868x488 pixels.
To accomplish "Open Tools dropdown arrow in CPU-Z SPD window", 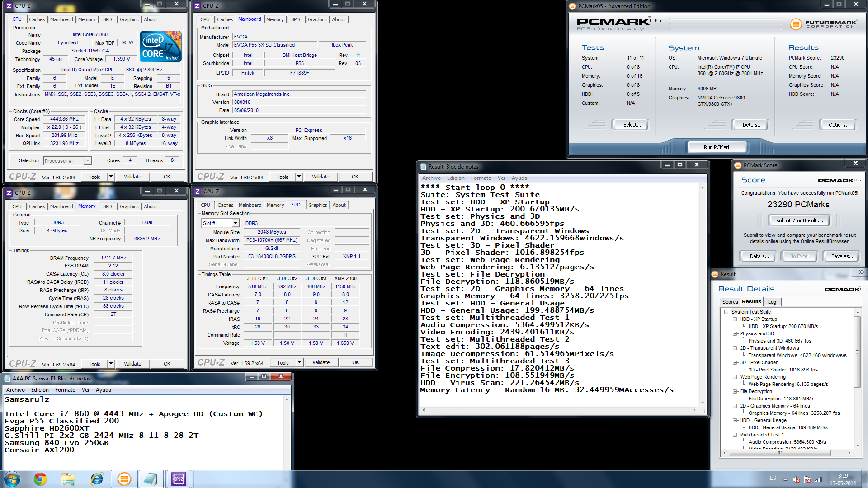I will pos(299,362).
